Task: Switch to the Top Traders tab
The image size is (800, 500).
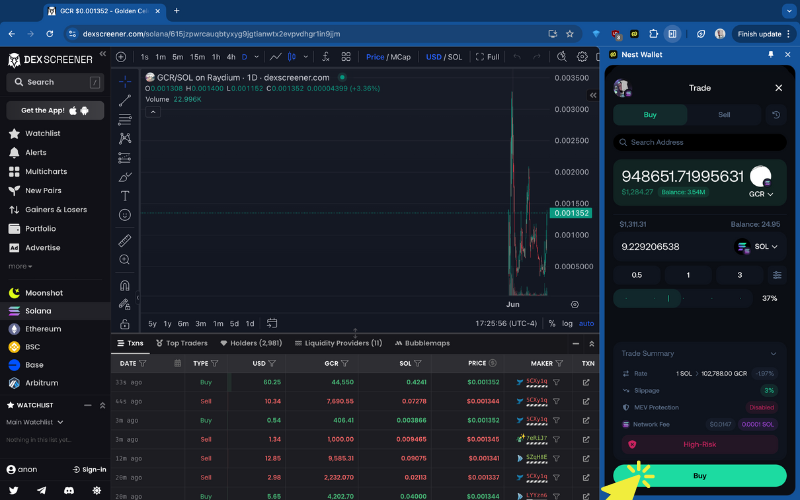Action: pyautogui.click(x=181, y=343)
